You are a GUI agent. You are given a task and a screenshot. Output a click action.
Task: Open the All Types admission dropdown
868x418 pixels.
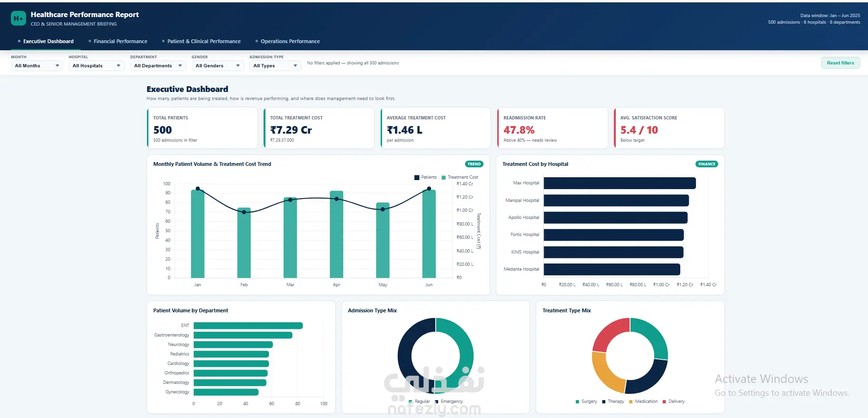(x=275, y=66)
